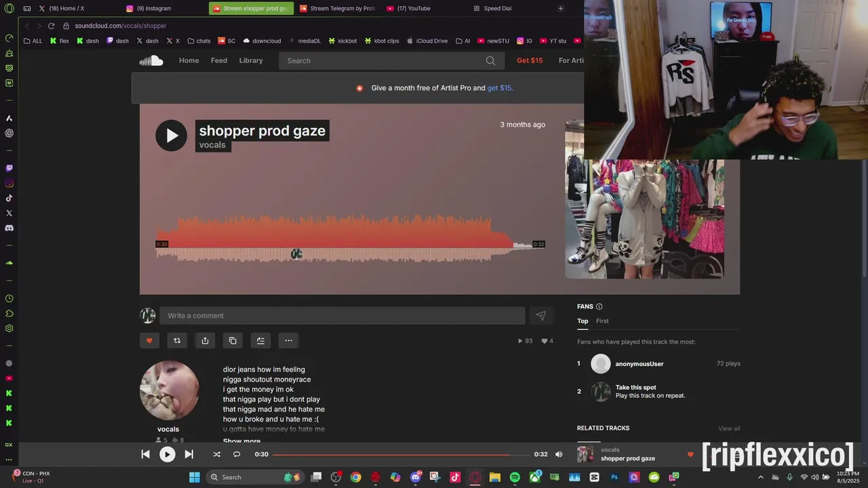
Task: Write a comment in the input box
Action: (x=342, y=315)
